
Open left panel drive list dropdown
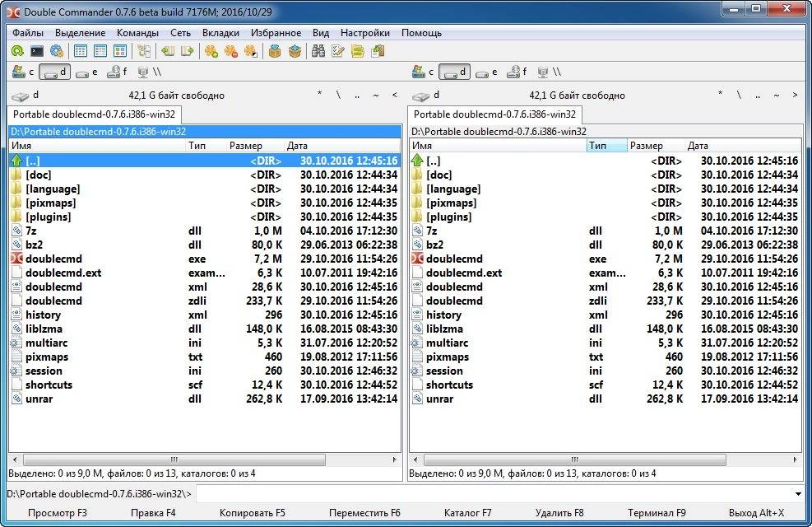point(26,96)
